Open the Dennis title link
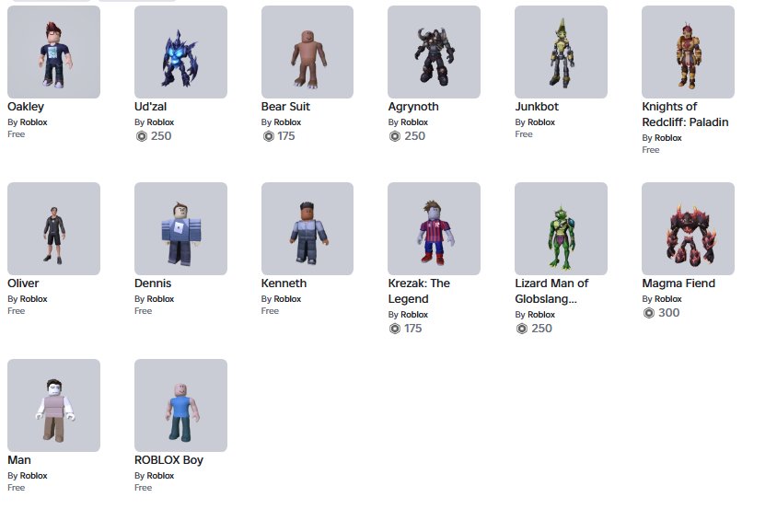Image resolution: width=777 pixels, height=532 pixels. (x=153, y=283)
